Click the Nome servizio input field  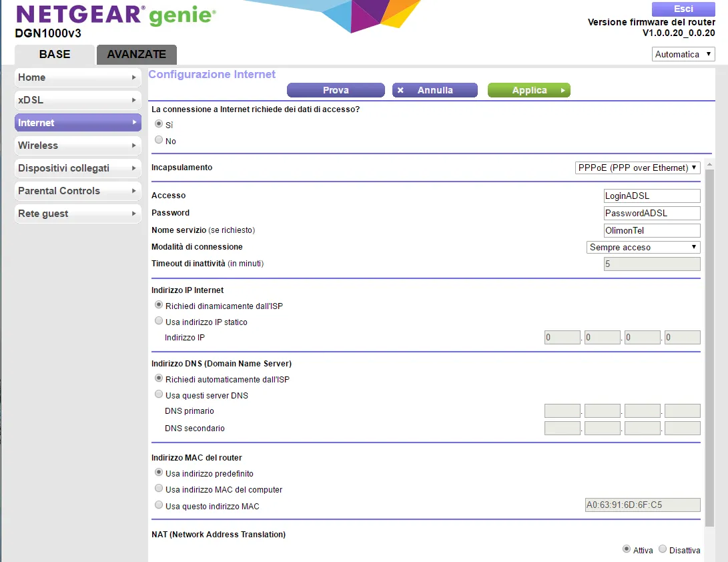(x=651, y=230)
